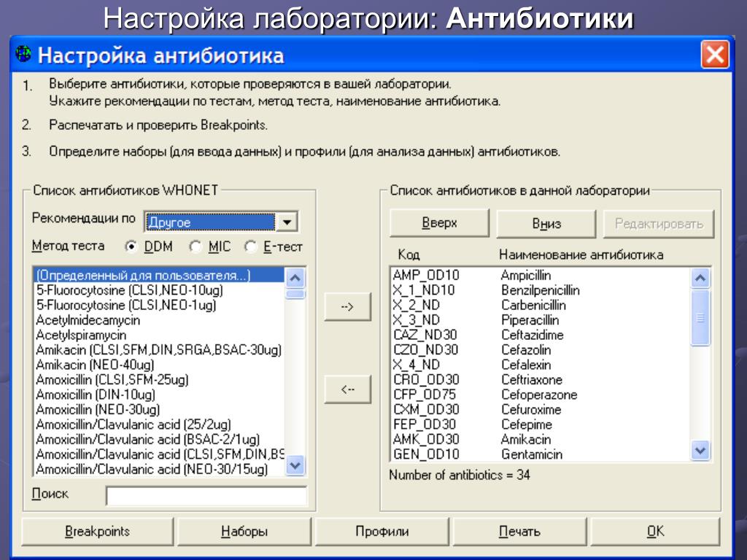Viewport: 747px width, 560px height.
Task: Select GEN_OD10 Gentamicin row
Action: (x=541, y=454)
